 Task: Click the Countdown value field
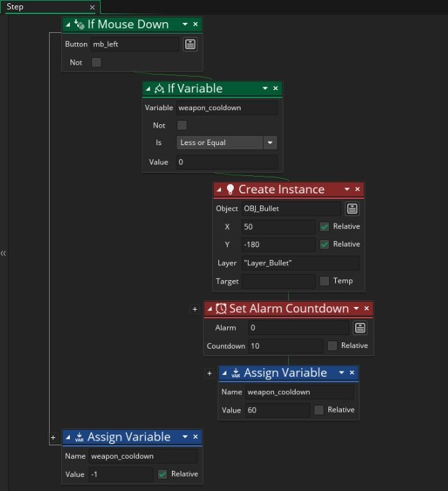point(285,346)
